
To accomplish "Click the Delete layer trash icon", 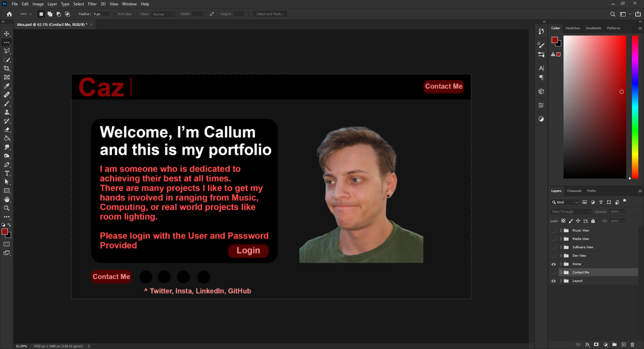I will [633, 345].
